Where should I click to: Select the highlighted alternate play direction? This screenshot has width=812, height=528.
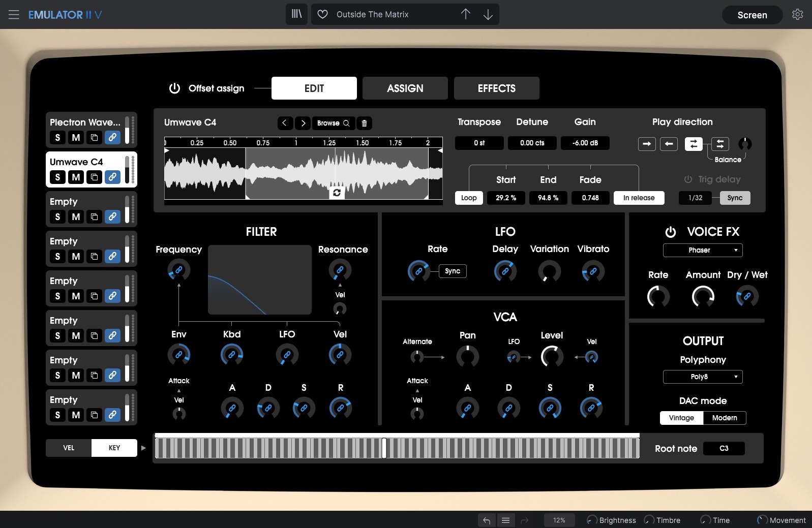694,144
